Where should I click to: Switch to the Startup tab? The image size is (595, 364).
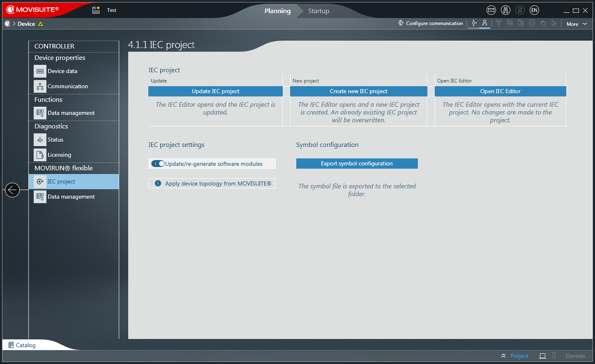coord(319,11)
